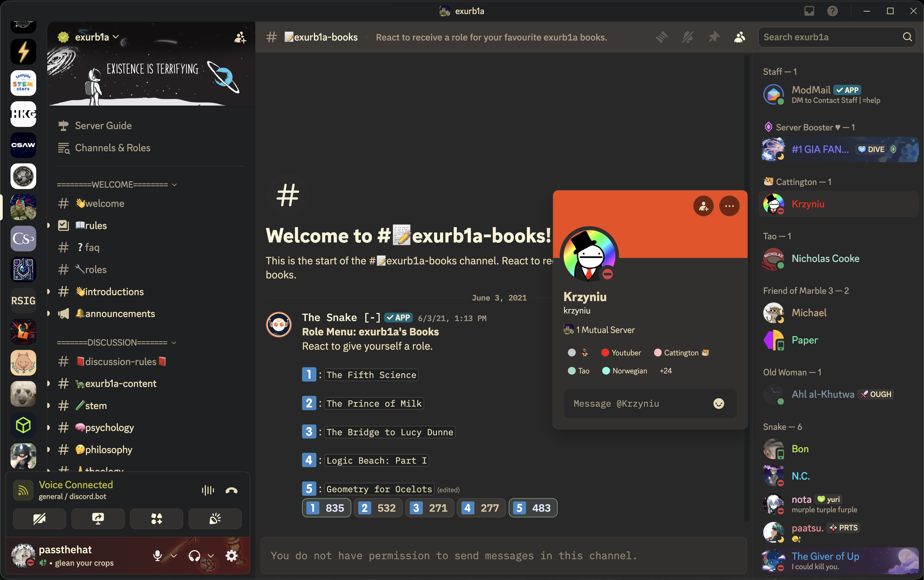This screenshot has width=924, height=580.
Task: Open the CSAW server icon
Action: [x=24, y=145]
